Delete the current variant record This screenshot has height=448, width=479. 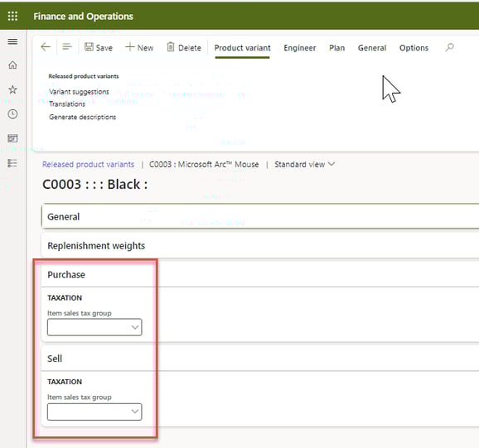pos(184,47)
